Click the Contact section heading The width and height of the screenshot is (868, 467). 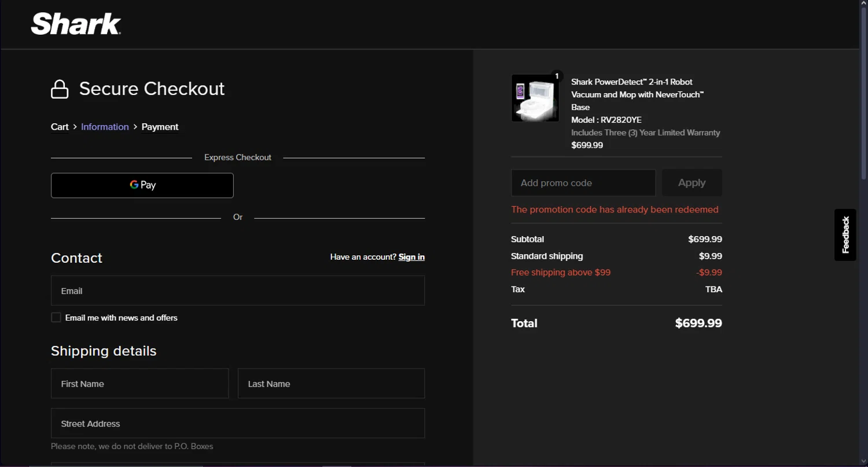[76, 258]
